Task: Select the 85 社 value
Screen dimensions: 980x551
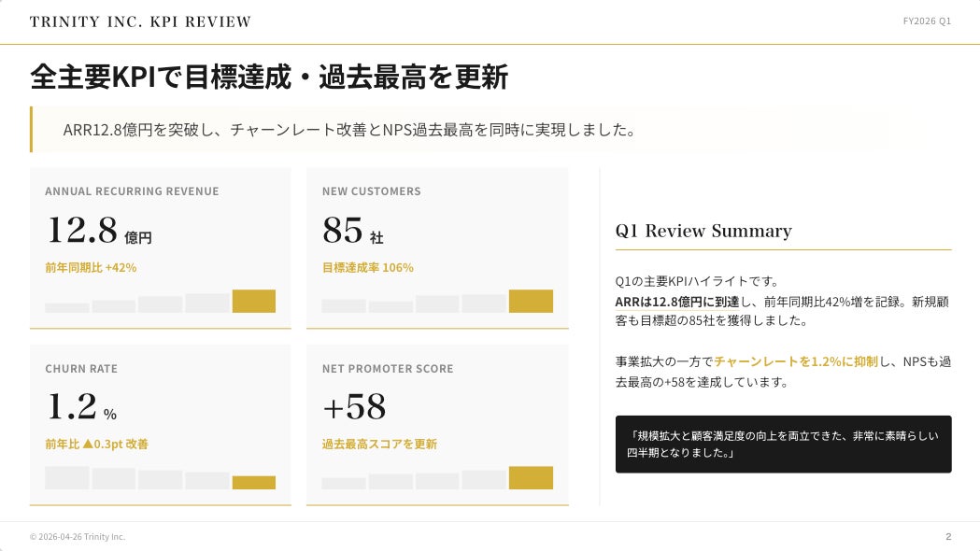Action: click(352, 230)
